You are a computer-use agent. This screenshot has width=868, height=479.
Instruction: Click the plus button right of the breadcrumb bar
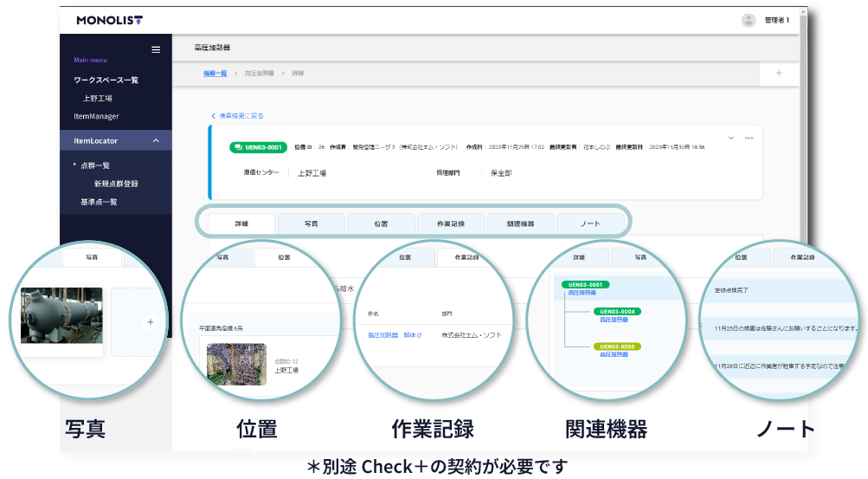coord(779,73)
